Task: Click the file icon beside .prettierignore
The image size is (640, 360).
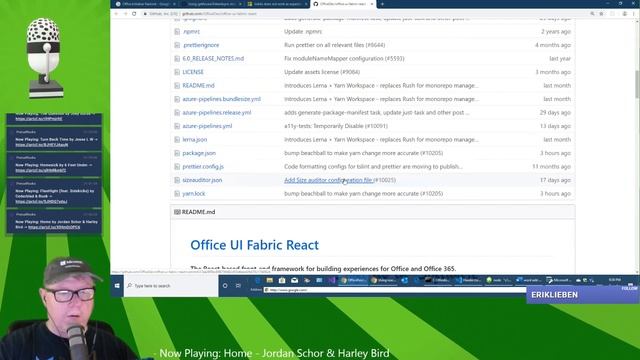Action: coord(177,45)
